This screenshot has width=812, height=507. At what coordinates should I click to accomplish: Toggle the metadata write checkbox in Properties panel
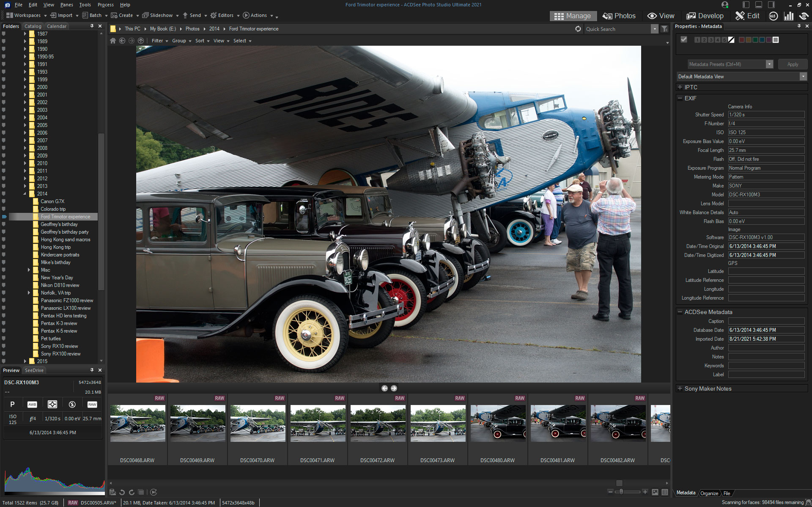684,39
